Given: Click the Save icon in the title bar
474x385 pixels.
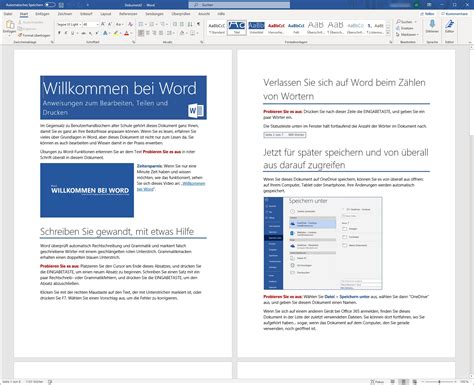Looking at the screenshot, I should [61, 5].
